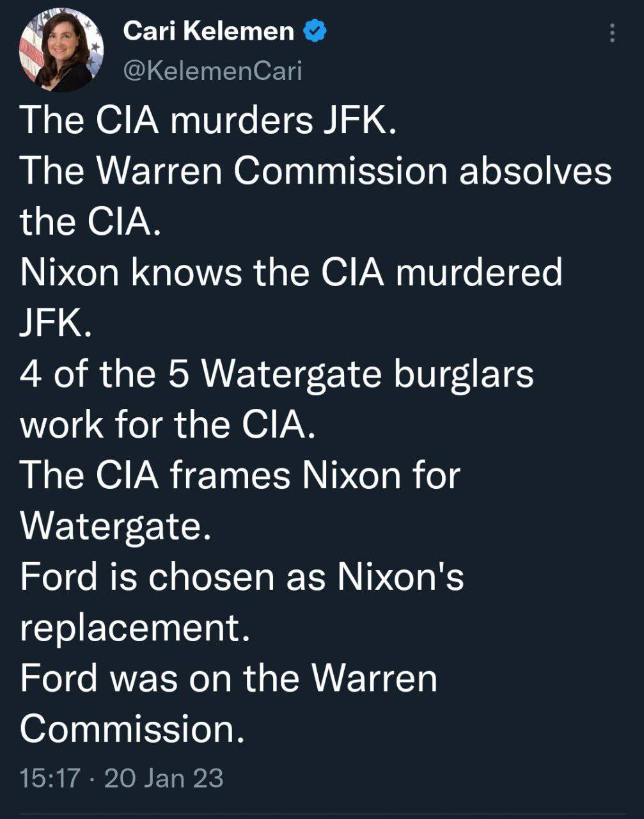Click the 'Ford was on the Warren' line
The height and width of the screenshot is (819, 644).
pos(228,678)
